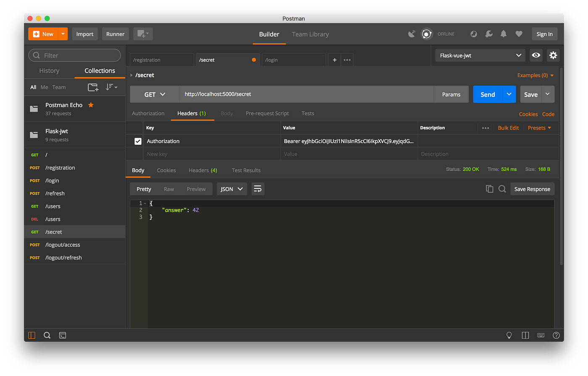588x376 pixels.
Task: Add a new request tab with plus
Action: tap(334, 60)
